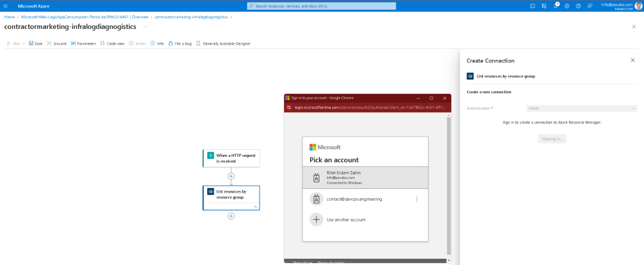Open the Directories and subscriptions filter icon
Viewport: 644px width, 265px height.
[544, 6]
